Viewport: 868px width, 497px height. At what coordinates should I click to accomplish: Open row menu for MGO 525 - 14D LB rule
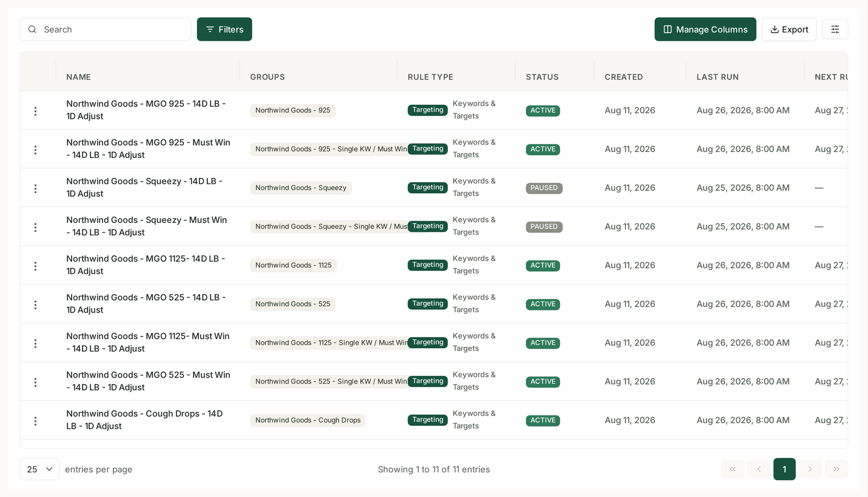point(35,304)
